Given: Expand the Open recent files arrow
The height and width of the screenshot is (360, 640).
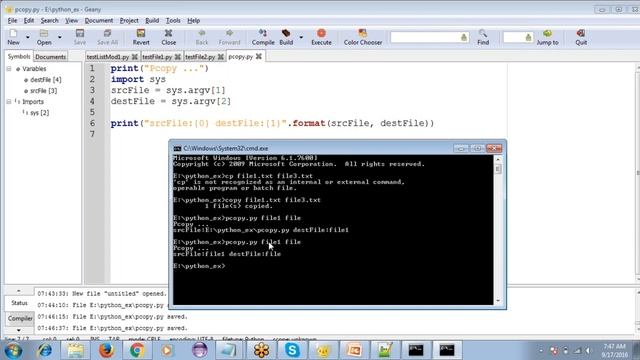Looking at the screenshot, I should pyautogui.click(x=60, y=37).
